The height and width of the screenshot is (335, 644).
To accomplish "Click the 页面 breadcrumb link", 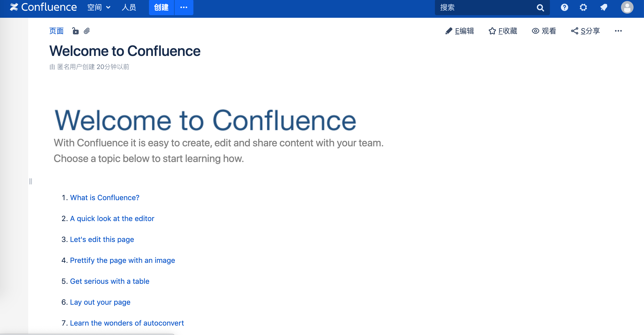I will [56, 31].
